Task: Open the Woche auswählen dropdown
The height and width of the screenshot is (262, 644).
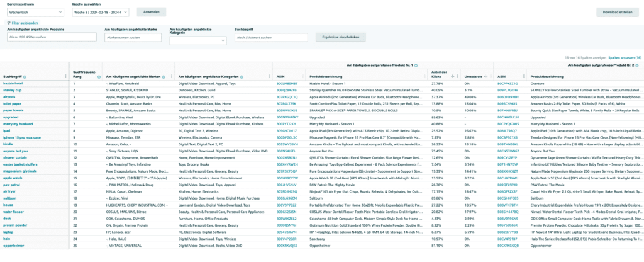Action: click(x=100, y=13)
